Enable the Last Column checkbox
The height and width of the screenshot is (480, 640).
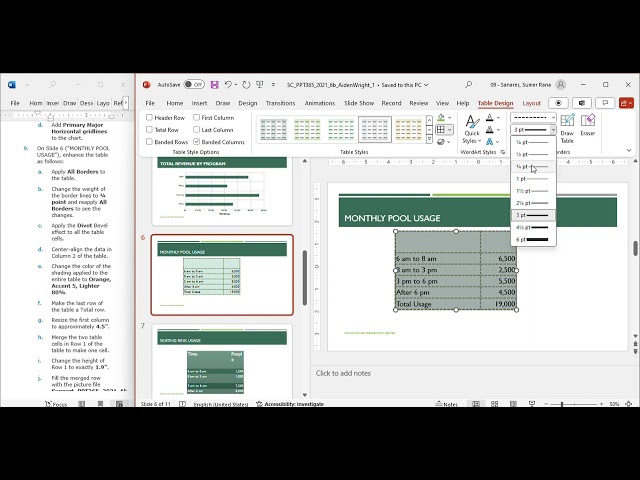click(x=196, y=130)
